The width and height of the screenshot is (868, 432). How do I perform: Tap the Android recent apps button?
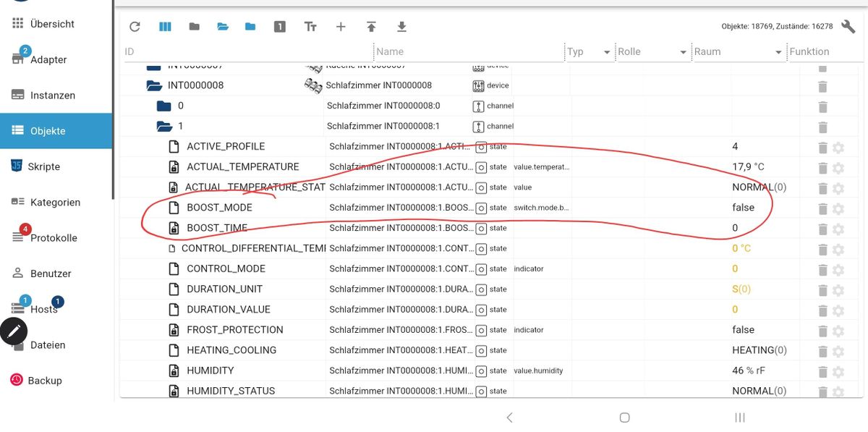pos(740,418)
